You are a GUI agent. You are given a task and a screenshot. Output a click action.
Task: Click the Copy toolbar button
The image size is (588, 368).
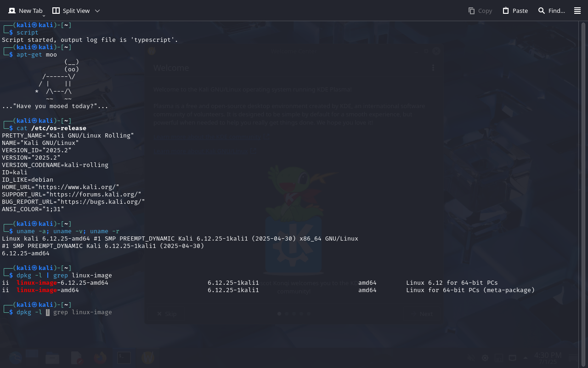click(480, 11)
